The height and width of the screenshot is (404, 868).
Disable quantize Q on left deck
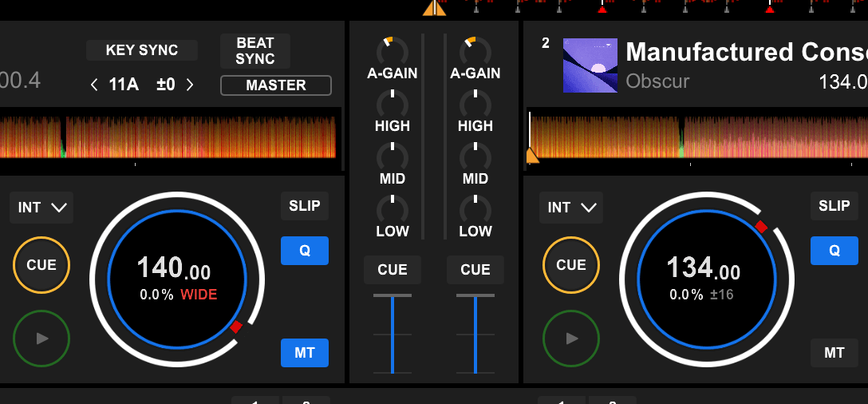point(305,251)
